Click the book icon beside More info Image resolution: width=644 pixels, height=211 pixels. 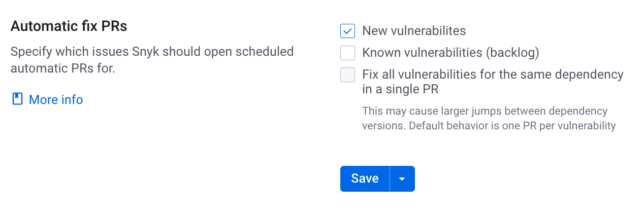coord(18,99)
